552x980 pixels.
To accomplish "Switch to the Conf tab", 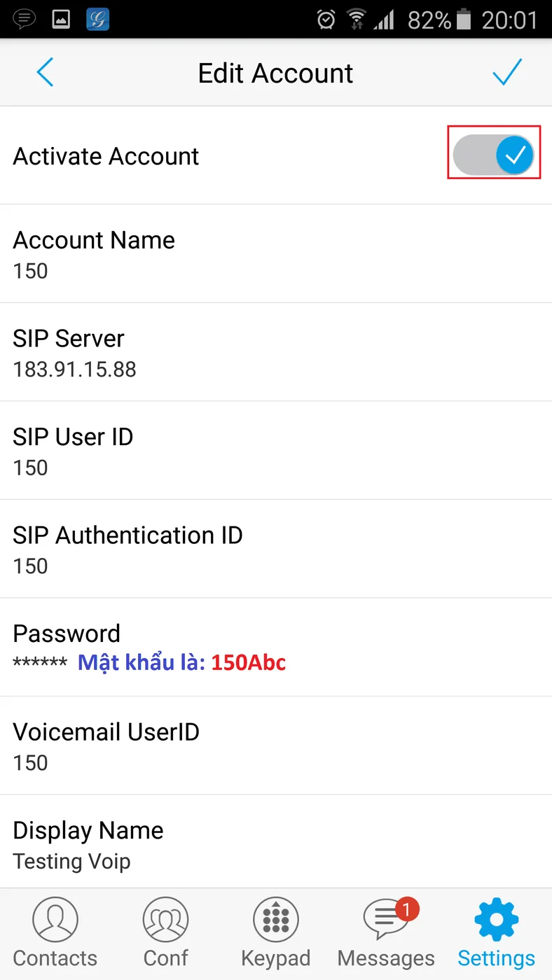I will (166, 934).
